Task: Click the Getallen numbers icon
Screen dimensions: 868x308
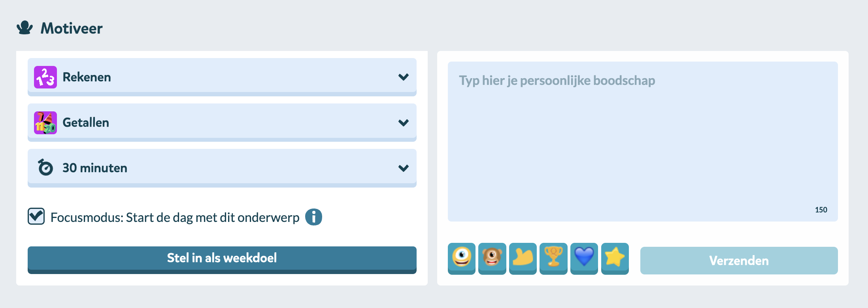Action: pos(45,122)
